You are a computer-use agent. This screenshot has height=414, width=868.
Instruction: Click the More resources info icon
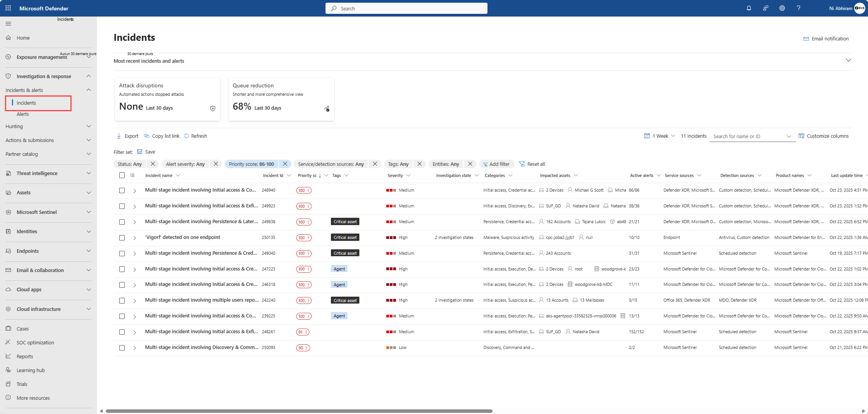8,398
